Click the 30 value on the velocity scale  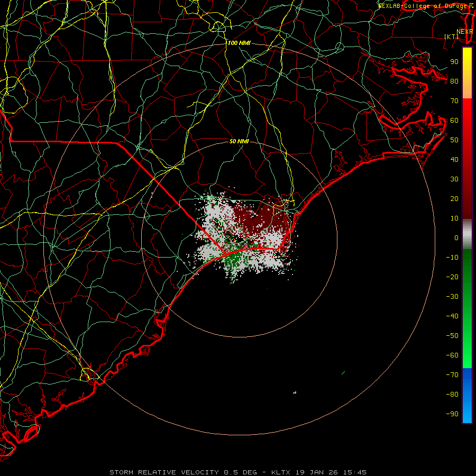454,179
